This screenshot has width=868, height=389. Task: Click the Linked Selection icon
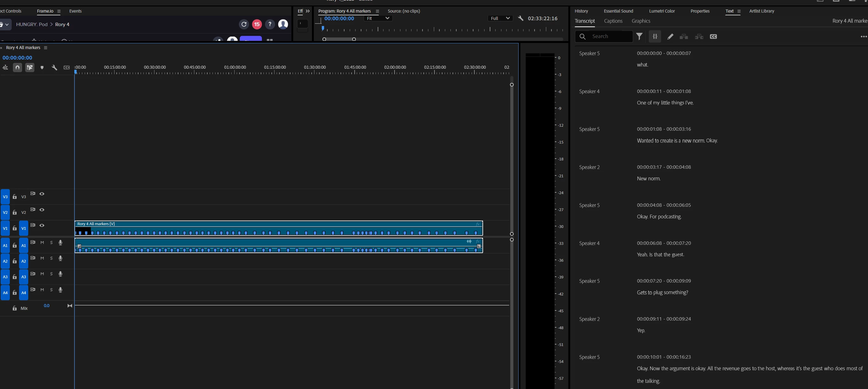pos(30,68)
